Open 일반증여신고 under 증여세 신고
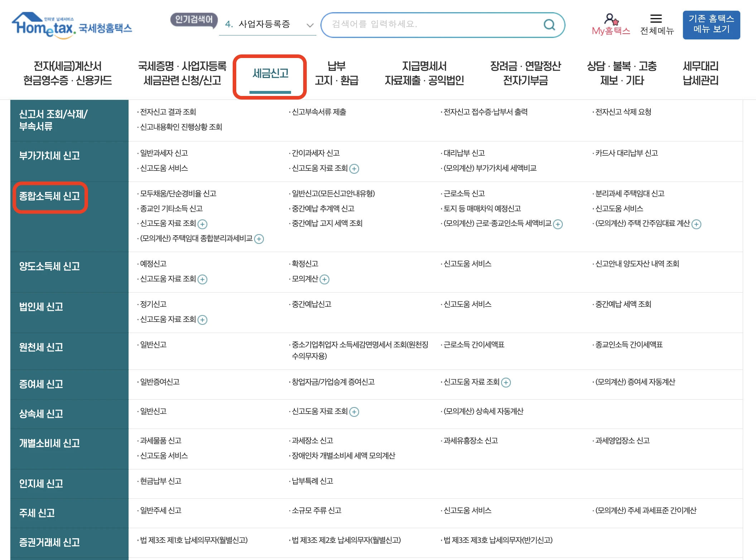This screenshot has height=560, width=756. (159, 382)
